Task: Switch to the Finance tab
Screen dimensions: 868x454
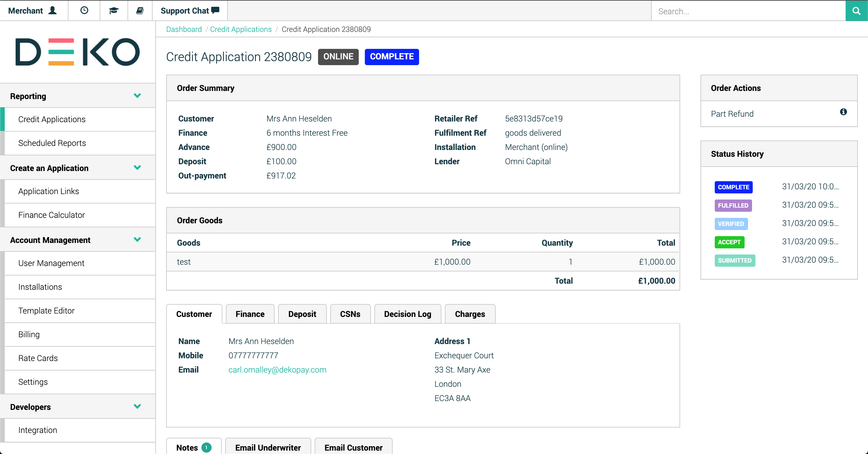Action: (x=250, y=314)
